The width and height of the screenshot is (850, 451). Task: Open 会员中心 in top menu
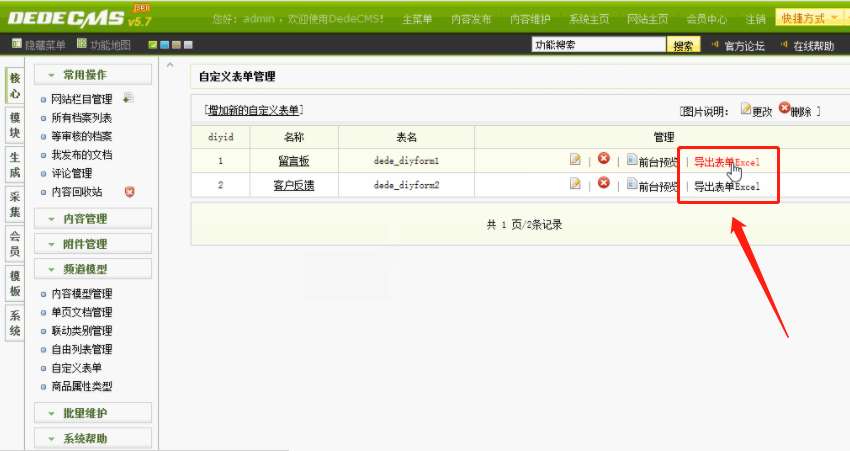click(x=706, y=19)
